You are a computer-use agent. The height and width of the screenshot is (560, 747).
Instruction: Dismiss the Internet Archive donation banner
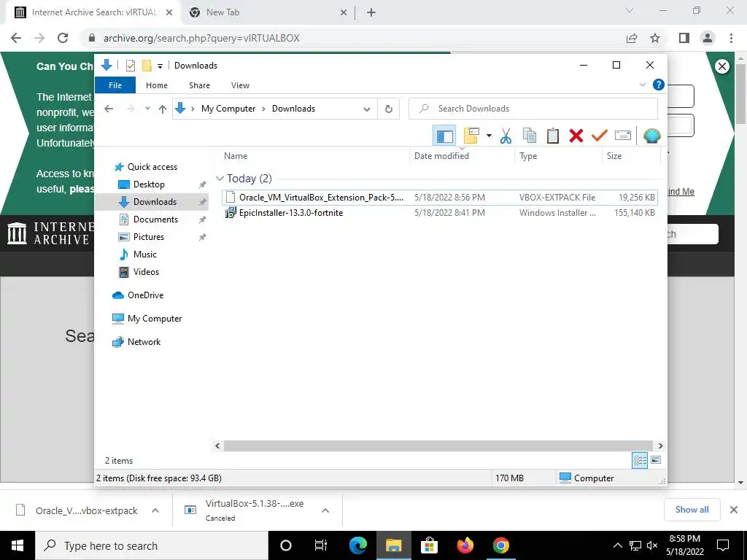click(722, 66)
